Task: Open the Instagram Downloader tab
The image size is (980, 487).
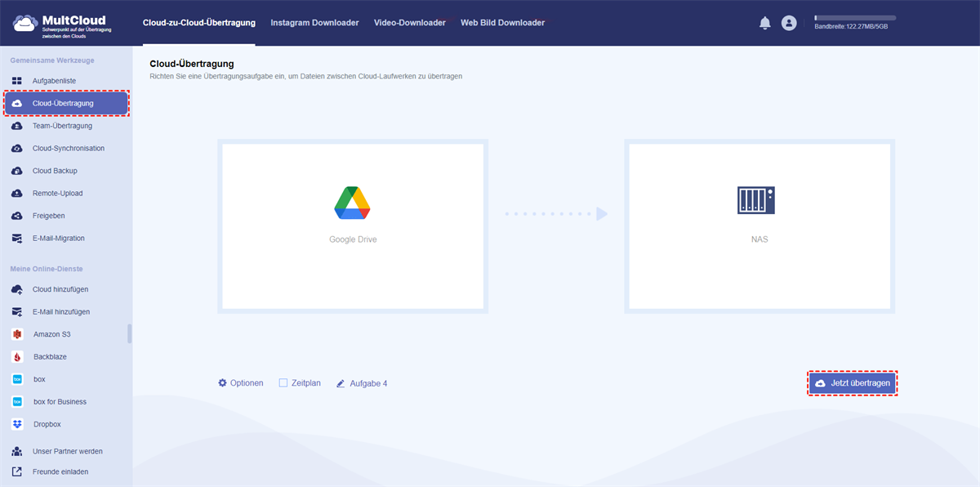Action: 314,23
